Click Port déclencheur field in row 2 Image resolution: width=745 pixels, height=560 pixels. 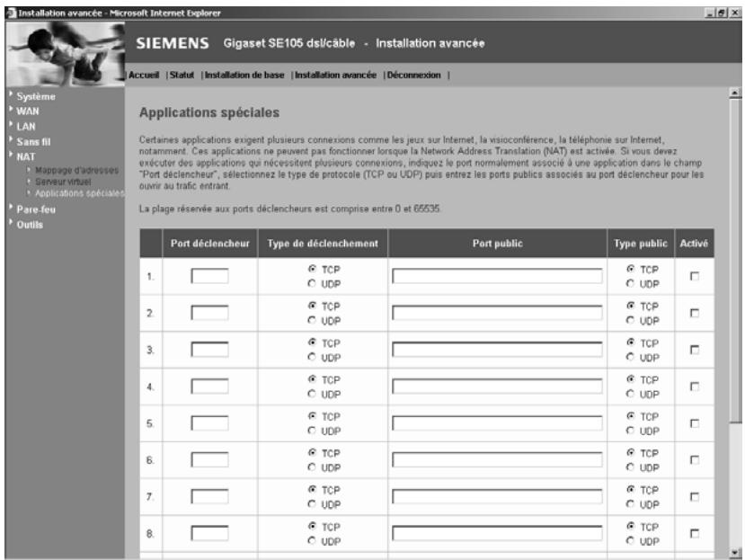click(x=209, y=313)
